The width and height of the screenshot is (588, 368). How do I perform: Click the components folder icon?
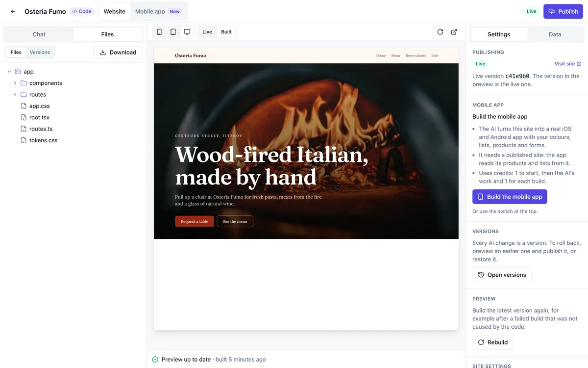pos(24,83)
